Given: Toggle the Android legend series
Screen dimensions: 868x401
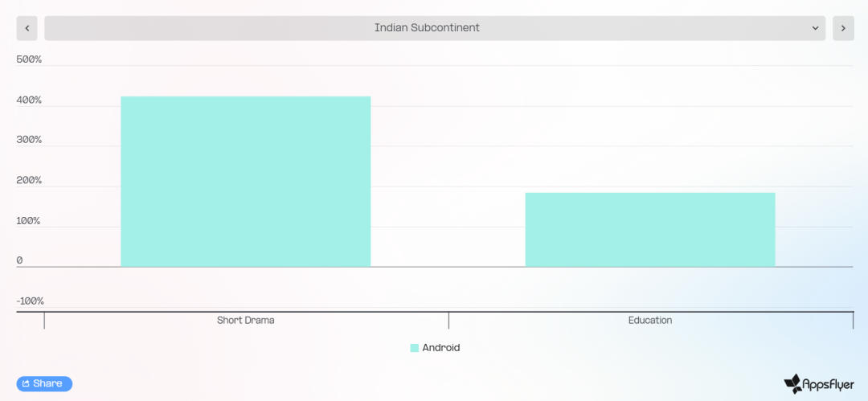Looking at the screenshot, I should [435, 348].
